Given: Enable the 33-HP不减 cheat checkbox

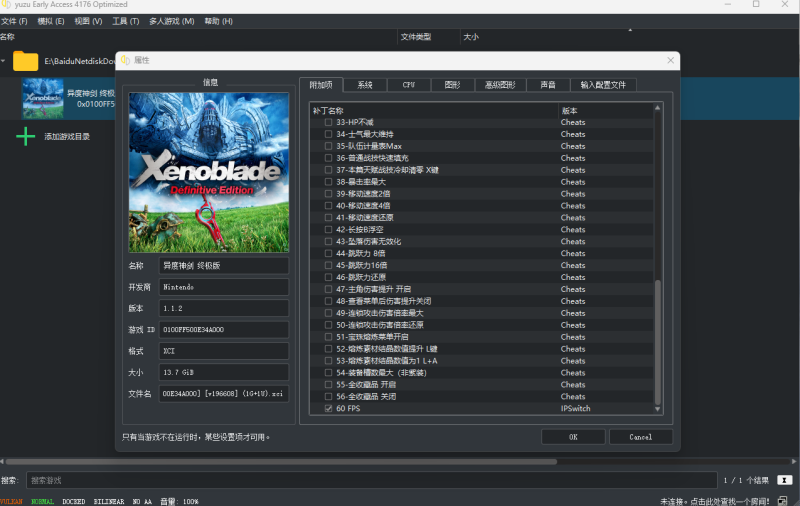Looking at the screenshot, I should [328, 122].
